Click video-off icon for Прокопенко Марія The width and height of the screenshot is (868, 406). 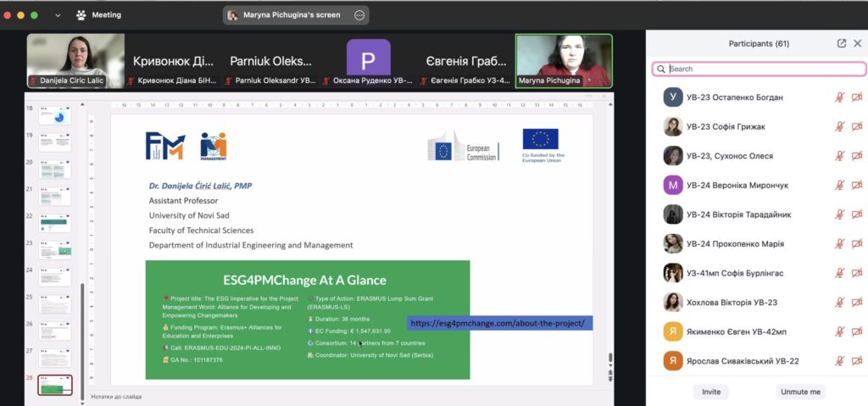click(x=857, y=244)
